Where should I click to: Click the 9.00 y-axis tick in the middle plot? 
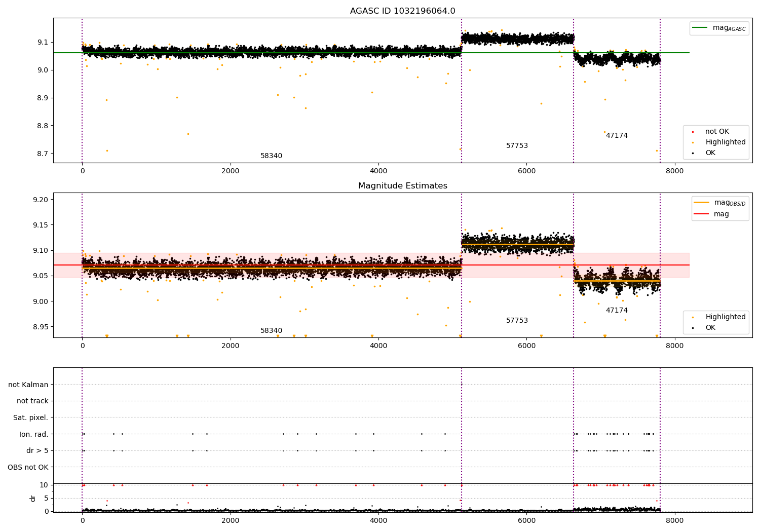coord(41,301)
